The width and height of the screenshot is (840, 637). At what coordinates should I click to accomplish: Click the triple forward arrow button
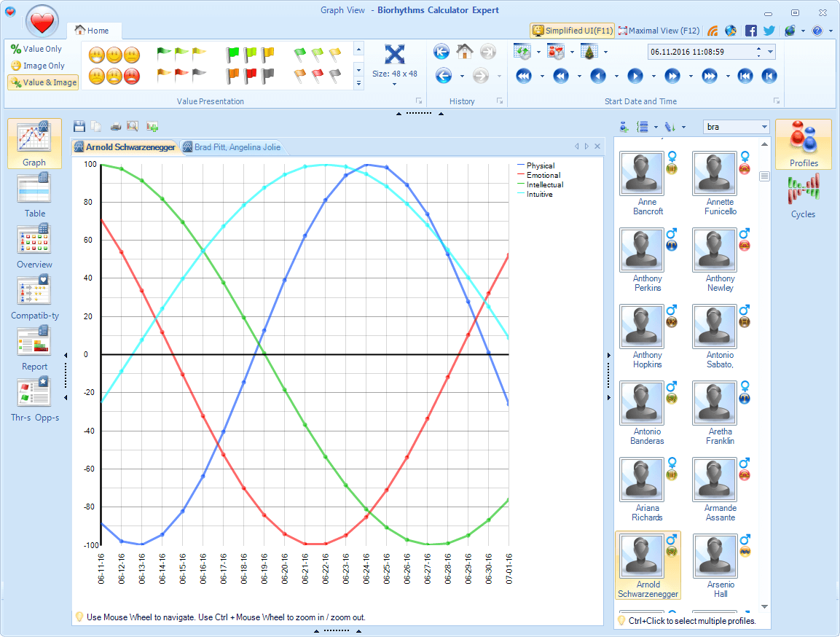(710, 76)
